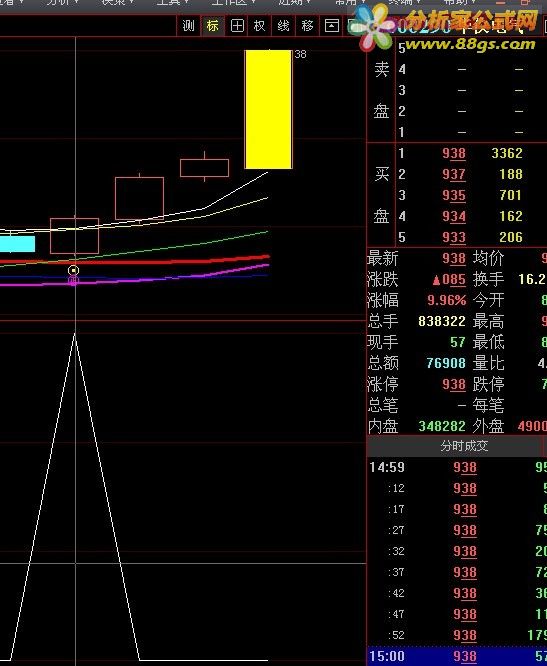Image resolution: width=547 pixels, height=666 pixels.
Task: Click the 权 rights-adjustment button
Action: pos(259,26)
